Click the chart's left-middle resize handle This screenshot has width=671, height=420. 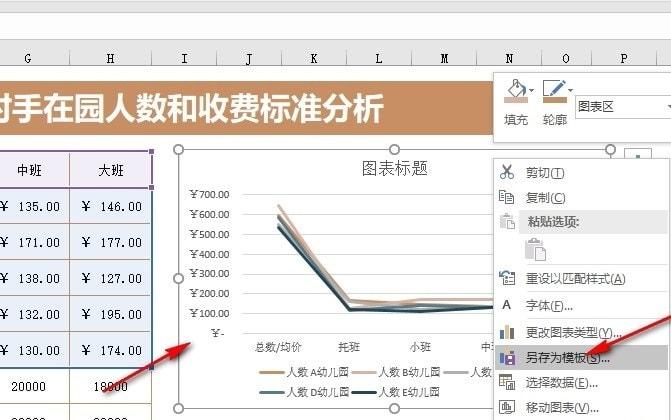click(179, 279)
